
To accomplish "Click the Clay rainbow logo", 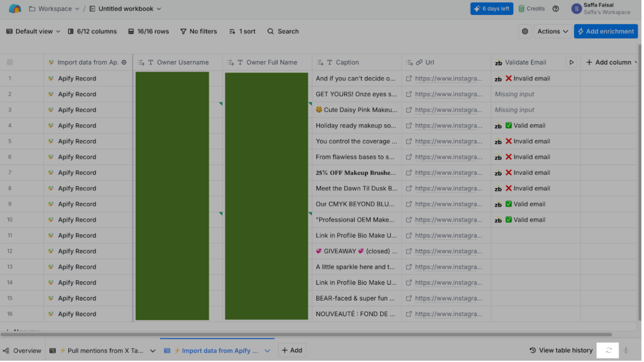I will coord(15,9).
